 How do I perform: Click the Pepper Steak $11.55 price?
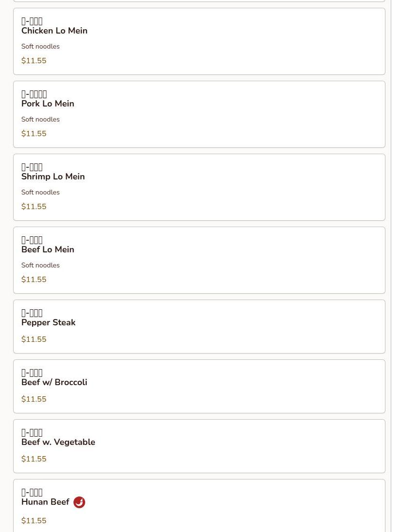34,339
